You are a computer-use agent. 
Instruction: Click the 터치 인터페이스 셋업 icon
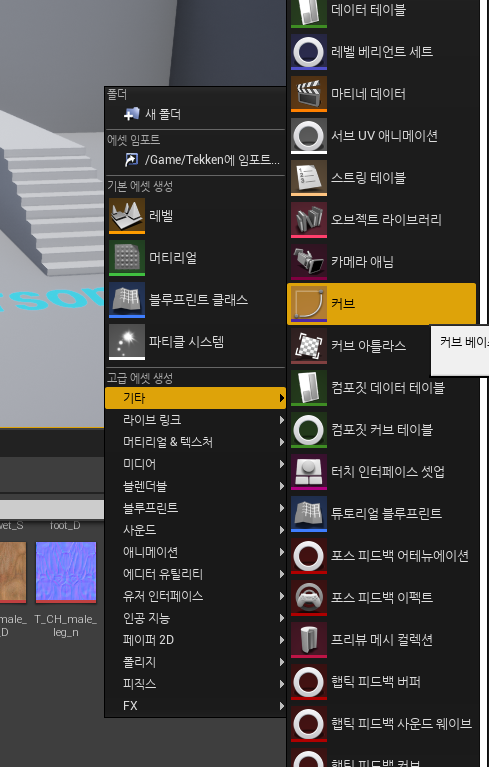(x=309, y=473)
